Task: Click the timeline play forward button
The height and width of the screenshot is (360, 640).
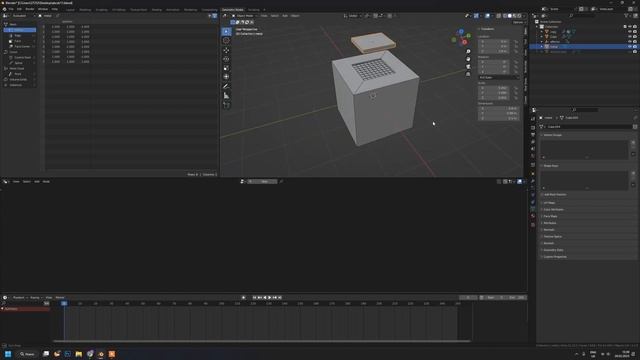Action: (x=269, y=298)
